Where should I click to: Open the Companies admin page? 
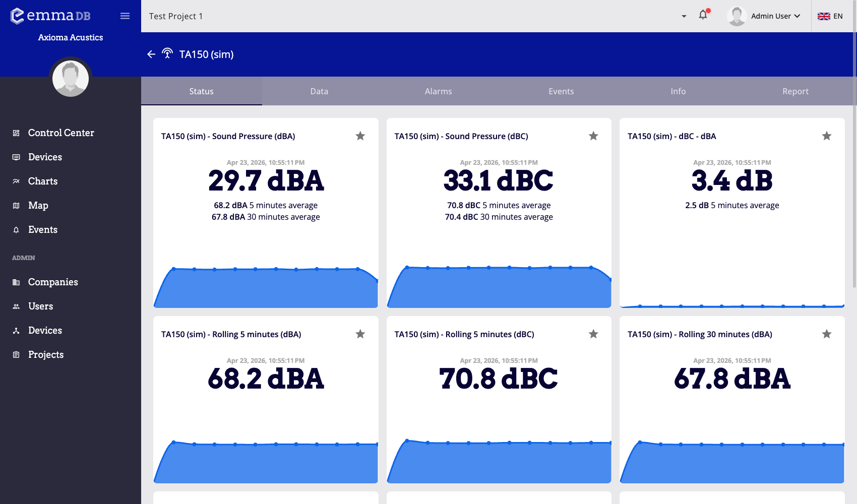click(53, 282)
